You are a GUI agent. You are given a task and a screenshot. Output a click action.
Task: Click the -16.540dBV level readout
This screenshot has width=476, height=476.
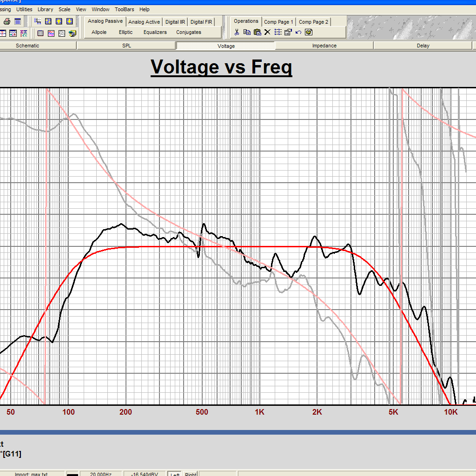[x=145, y=474]
